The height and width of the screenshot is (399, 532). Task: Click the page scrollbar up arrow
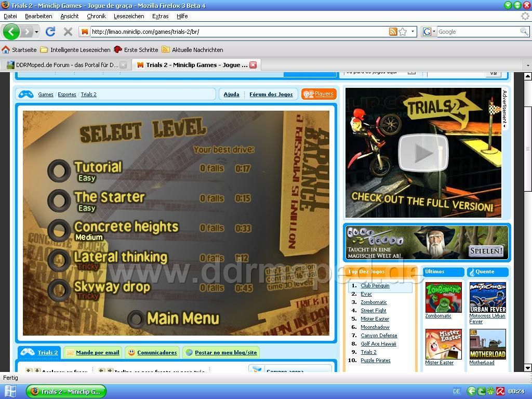(x=528, y=76)
